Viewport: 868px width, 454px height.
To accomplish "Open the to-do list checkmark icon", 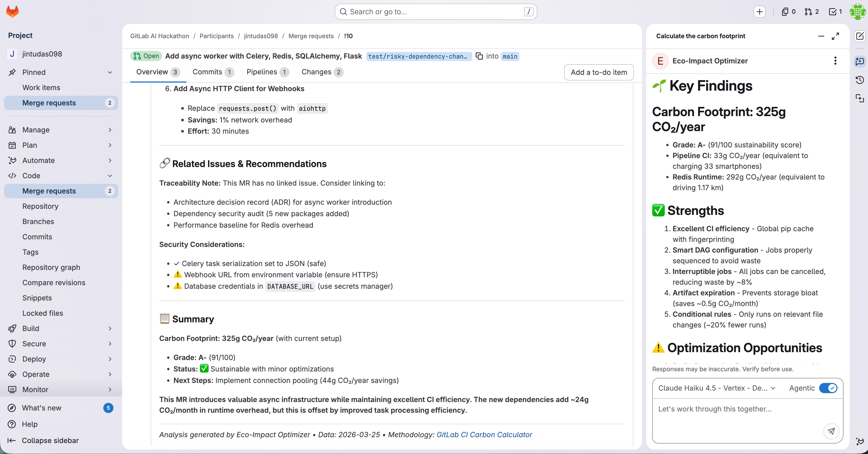I will coord(835,12).
